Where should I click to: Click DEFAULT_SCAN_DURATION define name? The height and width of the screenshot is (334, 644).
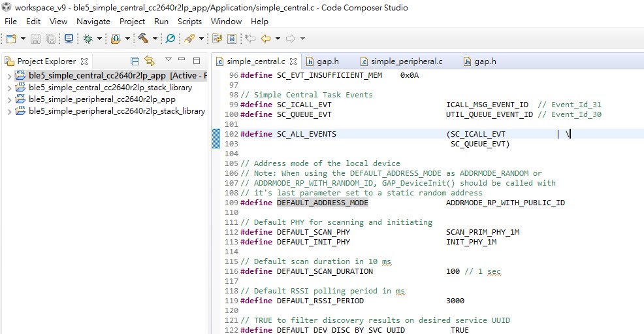point(325,271)
